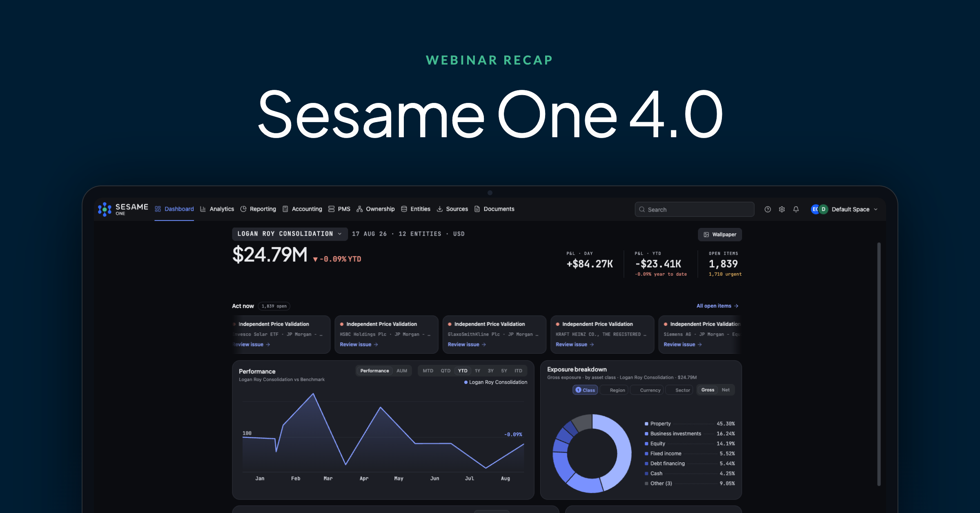
Task: Select the 3Y time range
Action: click(491, 371)
